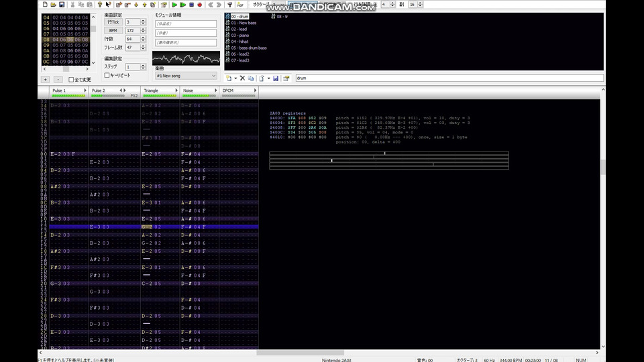Toggle the キーリピート checkbox
644x362 pixels.
click(107, 75)
